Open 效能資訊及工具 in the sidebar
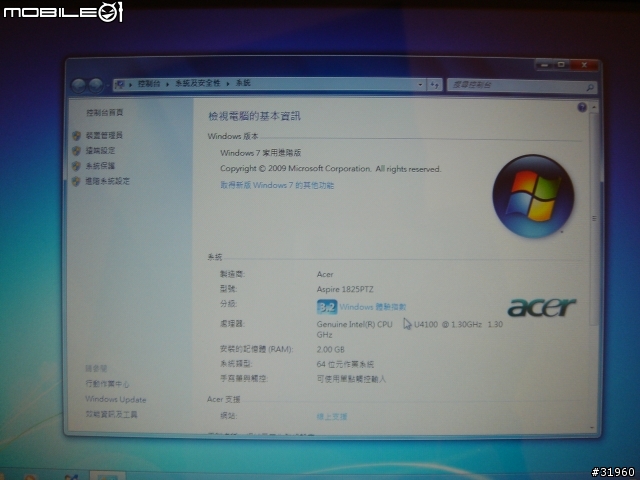The height and width of the screenshot is (480, 640). coord(111,414)
